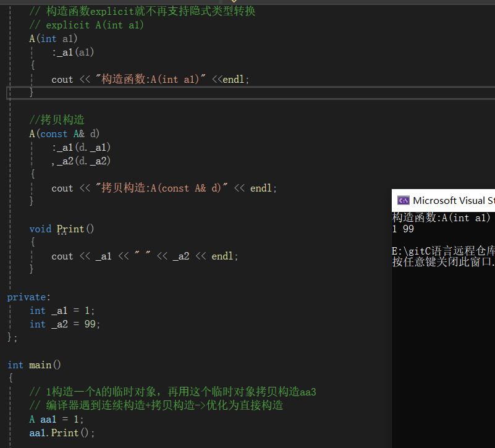495x448 pixels.
Task: Click the statement 'aa1.Print();'
Action: 62,433
